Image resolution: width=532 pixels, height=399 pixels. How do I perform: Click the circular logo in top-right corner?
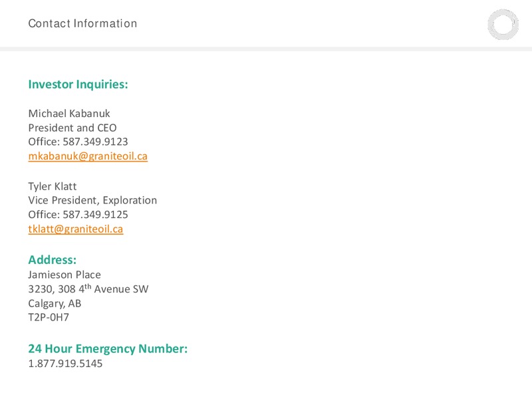coord(503,25)
